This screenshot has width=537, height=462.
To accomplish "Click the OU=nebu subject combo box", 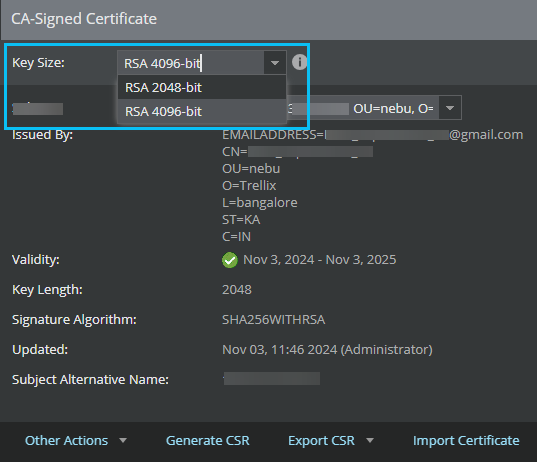I will click(x=374, y=108).
